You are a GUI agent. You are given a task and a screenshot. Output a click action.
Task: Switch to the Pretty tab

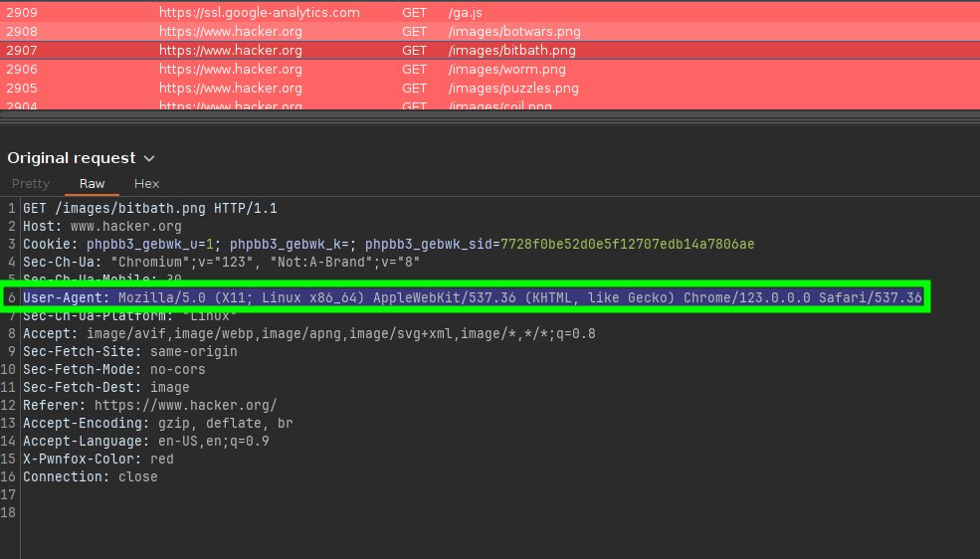(x=31, y=184)
